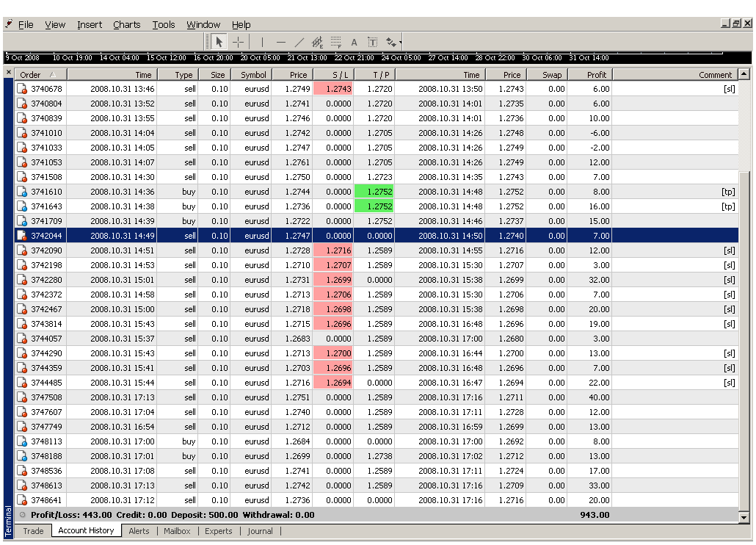Close the Terminal panel with the X

pyautogui.click(x=9, y=73)
